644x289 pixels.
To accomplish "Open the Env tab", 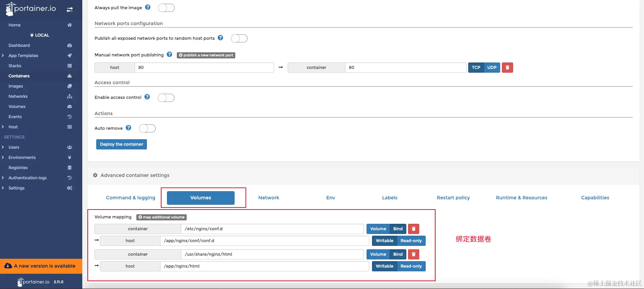I will [x=331, y=198].
